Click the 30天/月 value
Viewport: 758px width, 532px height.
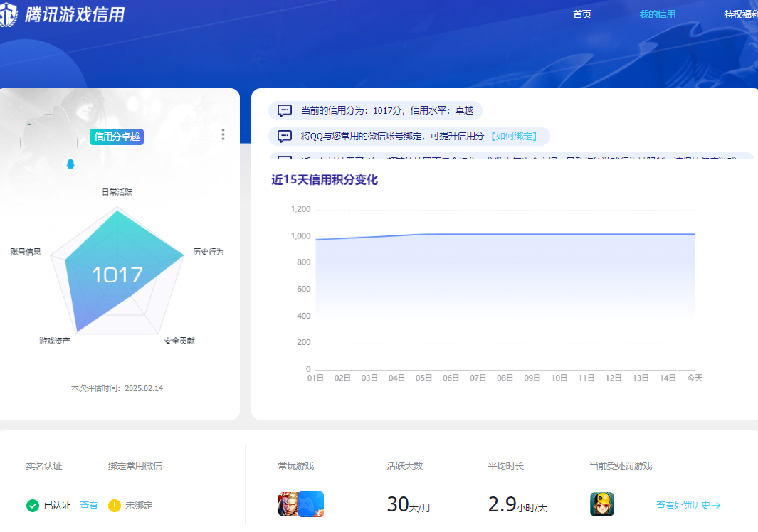[x=409, y=504]
